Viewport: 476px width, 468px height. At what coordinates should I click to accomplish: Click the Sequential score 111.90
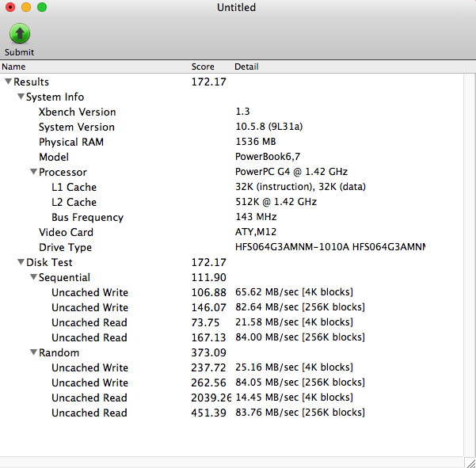tap(208, 277)
